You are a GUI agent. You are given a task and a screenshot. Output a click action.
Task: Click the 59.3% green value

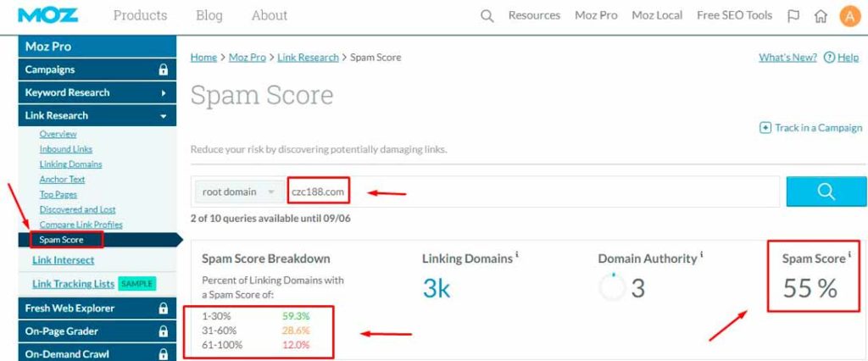click(296, 317)
